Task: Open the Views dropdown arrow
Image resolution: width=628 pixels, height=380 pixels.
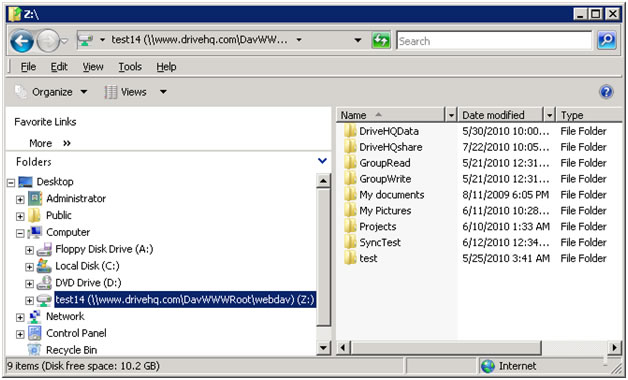Action: (x=163, y=92)
